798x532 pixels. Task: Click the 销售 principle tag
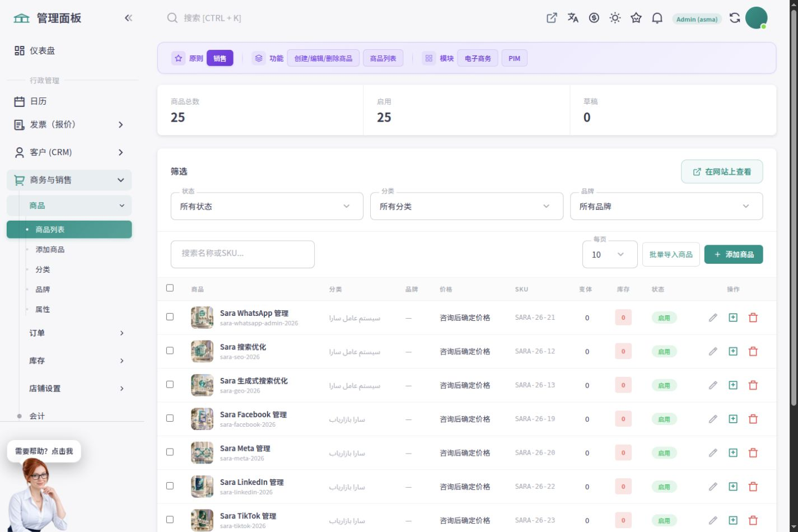220,58
